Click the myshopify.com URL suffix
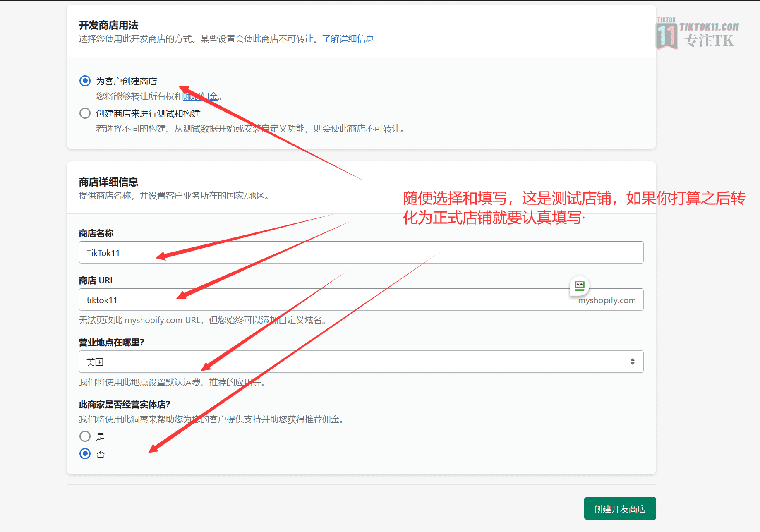The width and height of the screenshot is (760, 532). click(x=607, y=300)
